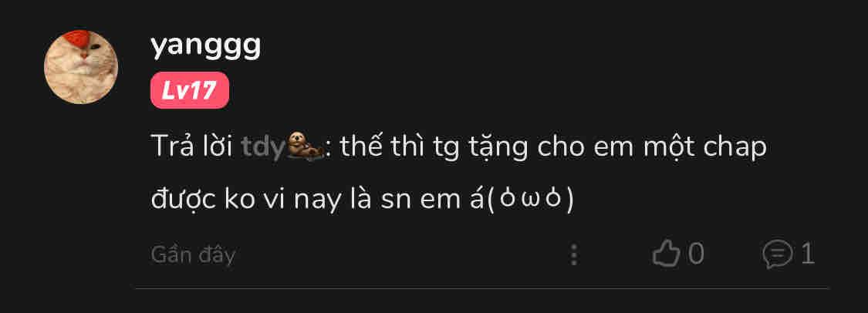Open the mentioned user tdy's profile
Image resolution: width=868 pixels, height=313 pixels.
pyautogui.click(x=264, y=147)
